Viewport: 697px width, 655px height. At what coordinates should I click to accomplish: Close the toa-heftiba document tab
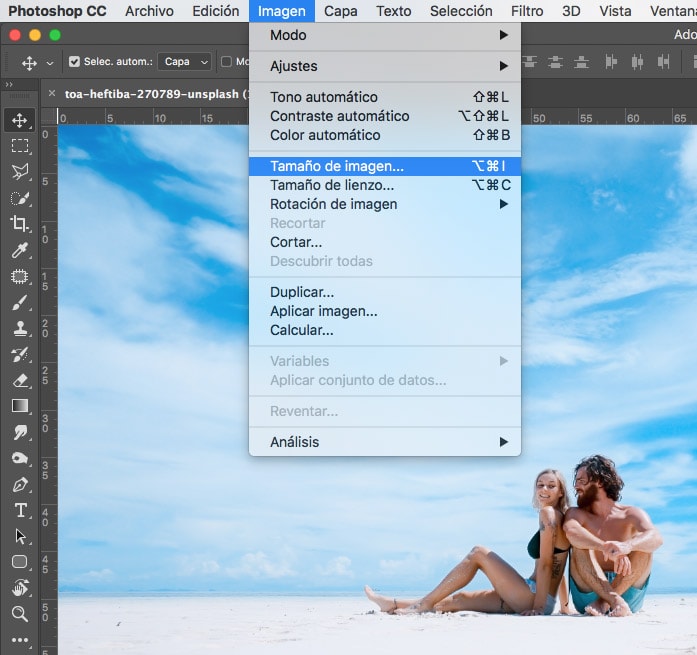click(x=52, y=94)
